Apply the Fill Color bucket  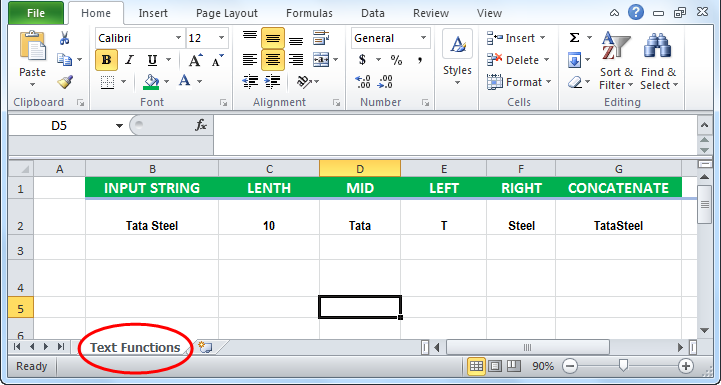click(151, 82)
